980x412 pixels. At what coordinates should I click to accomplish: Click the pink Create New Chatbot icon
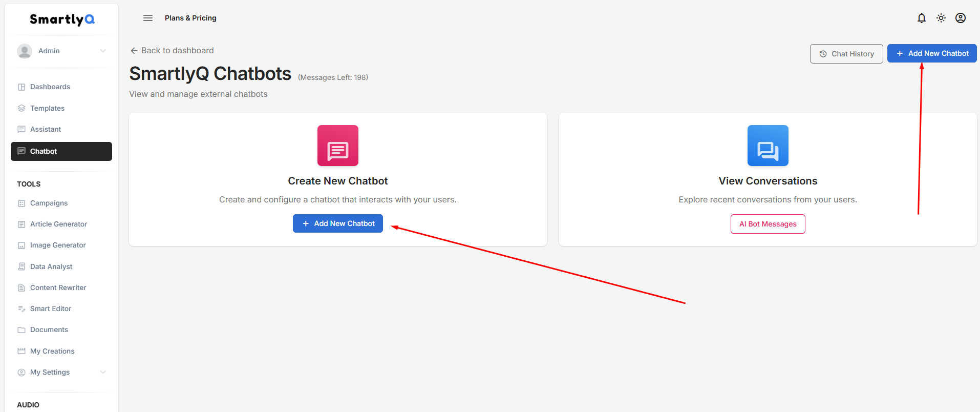pyautogui.click(x=338, y=146)
